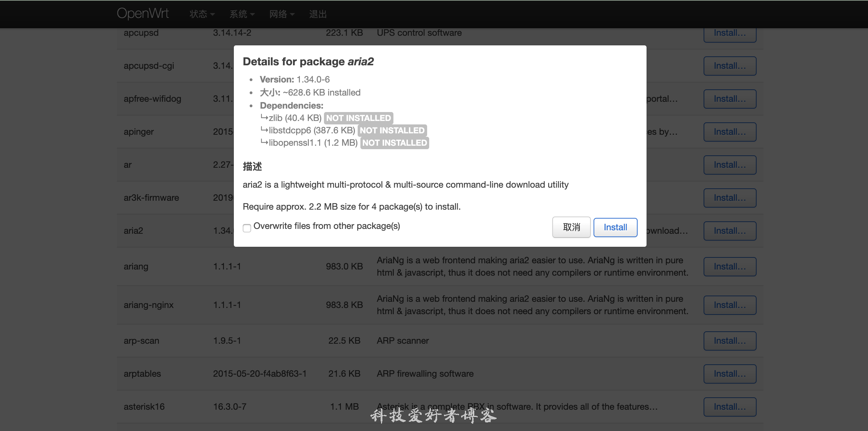Install the apcupsd-cgi package
The image size is (868, 431).
pos(730,66)
